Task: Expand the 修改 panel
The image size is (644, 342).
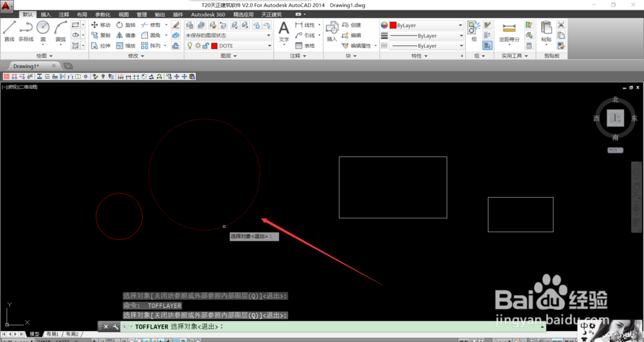Action: [136, 55]
